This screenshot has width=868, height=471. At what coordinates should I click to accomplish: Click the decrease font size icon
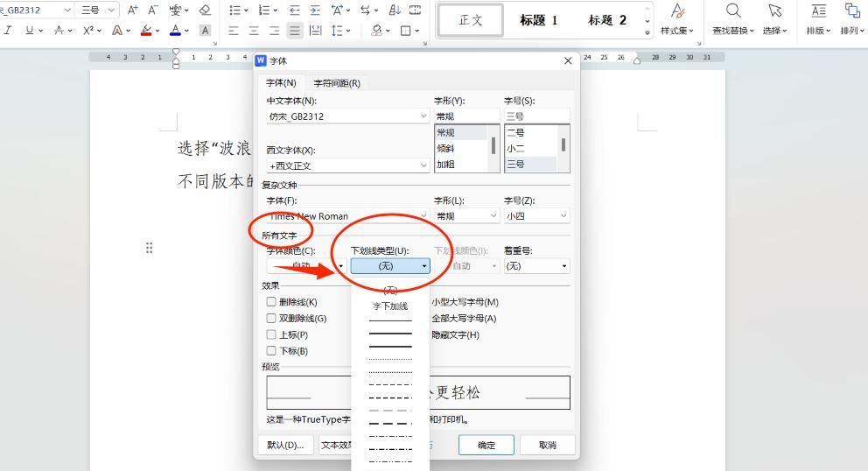point(153,10)
